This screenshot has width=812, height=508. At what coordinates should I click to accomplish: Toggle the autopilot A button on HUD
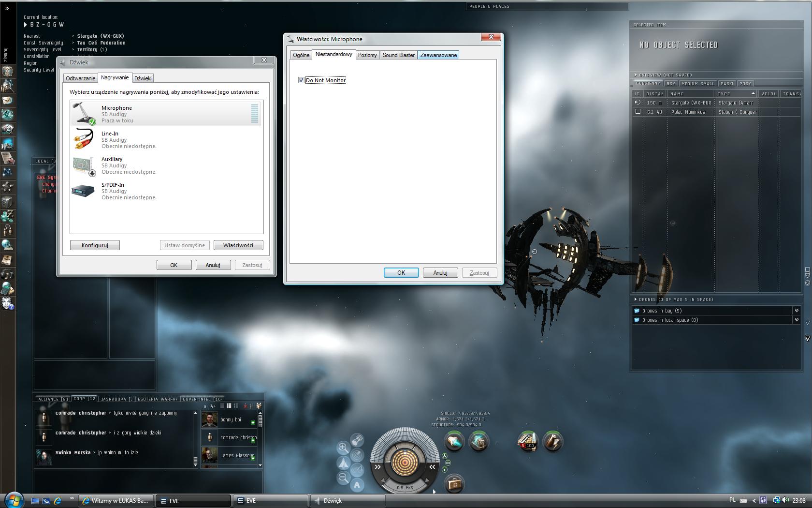[357, 485]
